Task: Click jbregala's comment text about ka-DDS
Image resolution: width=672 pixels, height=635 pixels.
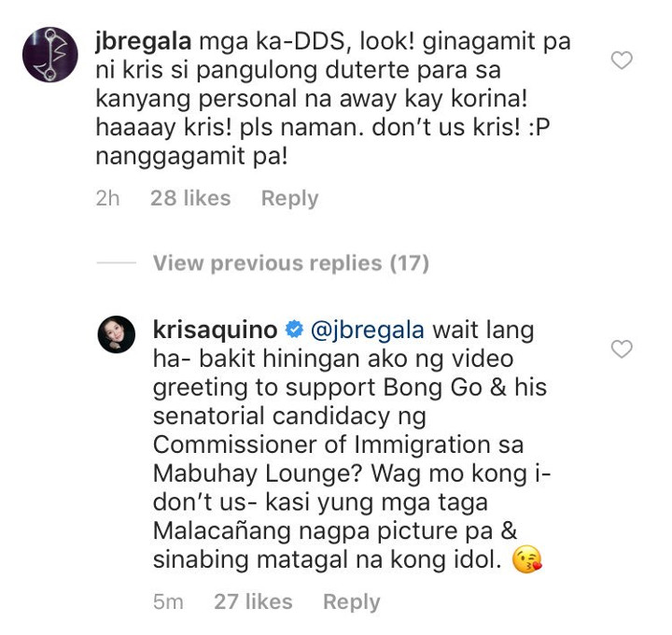Action: click(333, 99)
